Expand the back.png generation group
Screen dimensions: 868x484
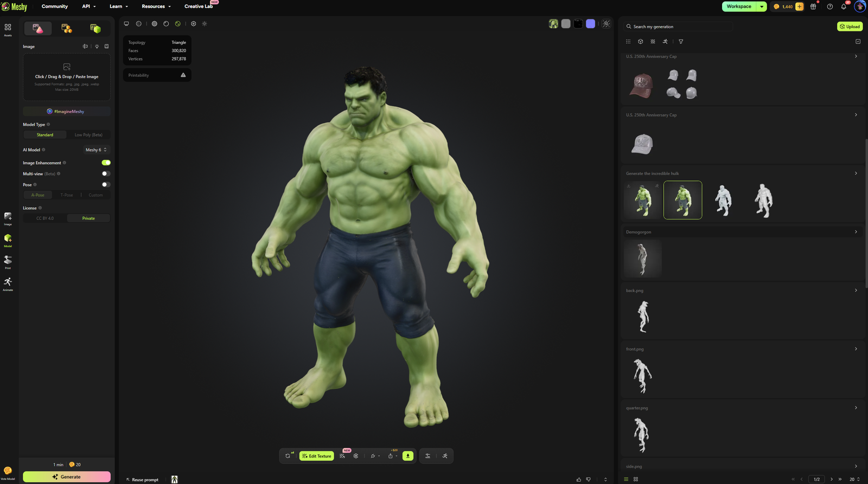point(856,291)
